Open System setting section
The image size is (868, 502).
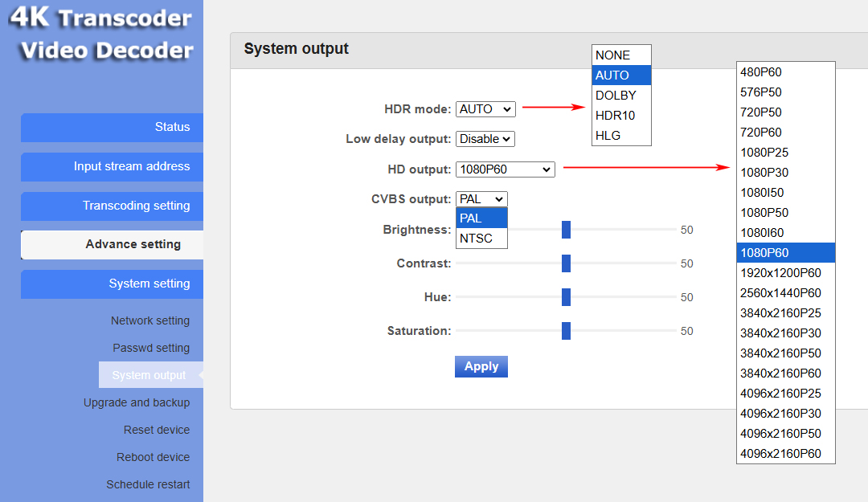tap(112, 284)
